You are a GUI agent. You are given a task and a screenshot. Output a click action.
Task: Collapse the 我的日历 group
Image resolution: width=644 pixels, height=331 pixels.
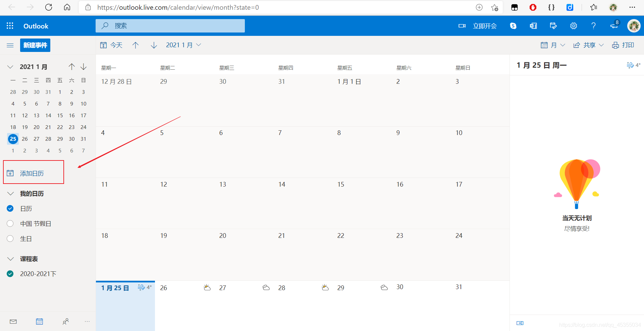[x=10, y=194]
